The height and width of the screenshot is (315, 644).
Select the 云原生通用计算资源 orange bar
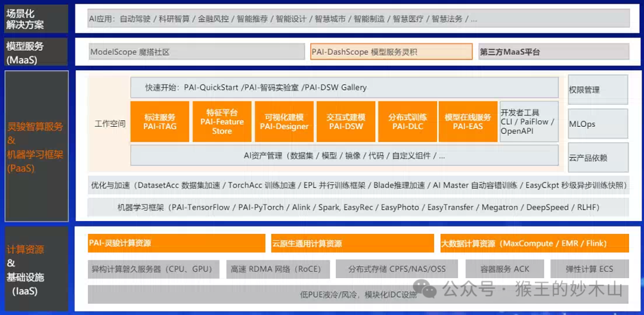click(352, 243)
